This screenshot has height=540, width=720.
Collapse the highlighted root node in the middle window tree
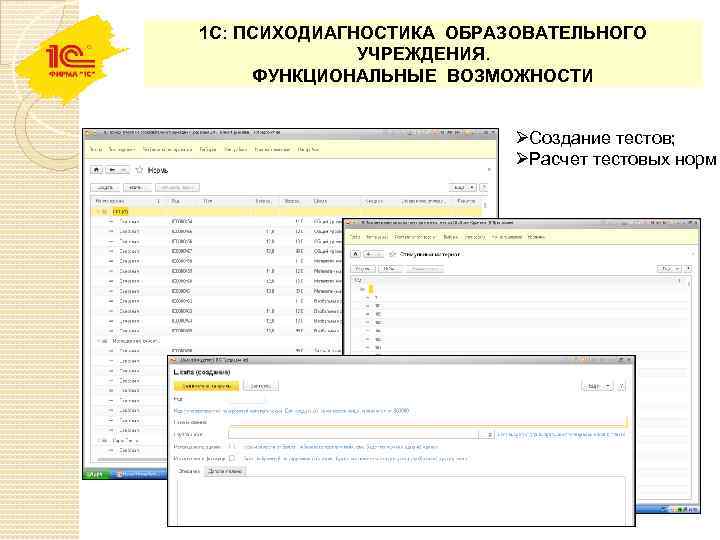(363, 289)
